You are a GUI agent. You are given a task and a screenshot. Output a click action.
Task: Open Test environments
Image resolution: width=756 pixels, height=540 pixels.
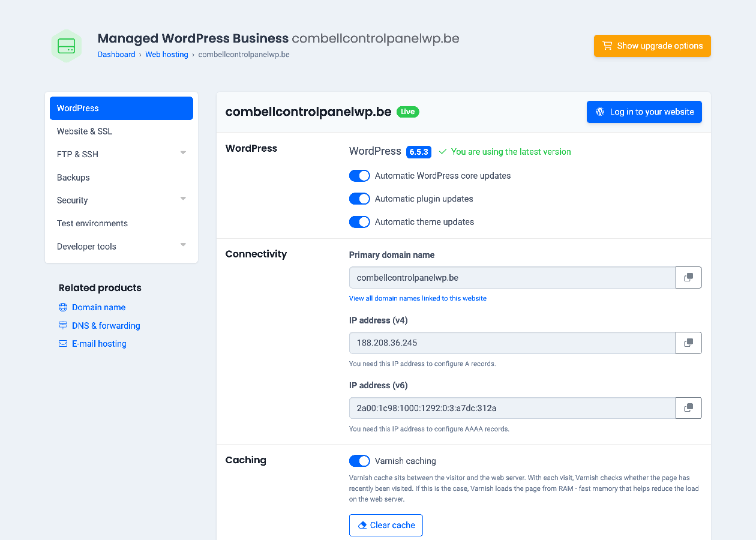pyautogui.click(x=121, y=223)
